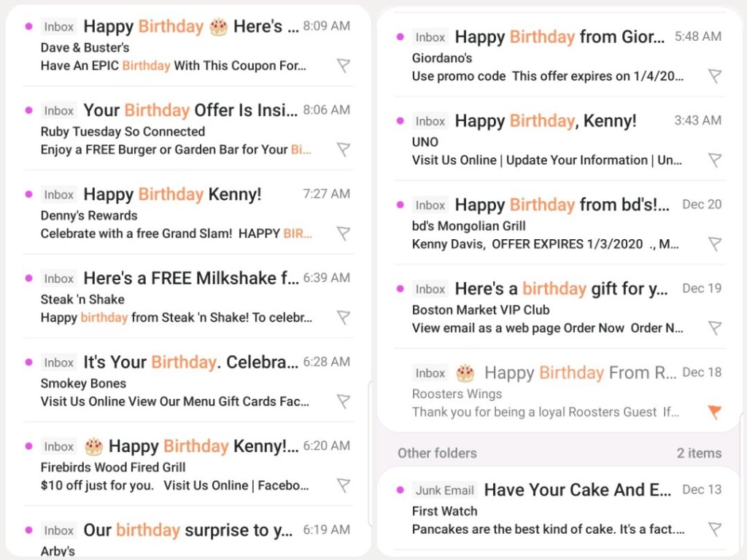This screenshot has width=747, height=560.
Task: Flag the Smokey Bones email
Action: [x=343, y=401]
